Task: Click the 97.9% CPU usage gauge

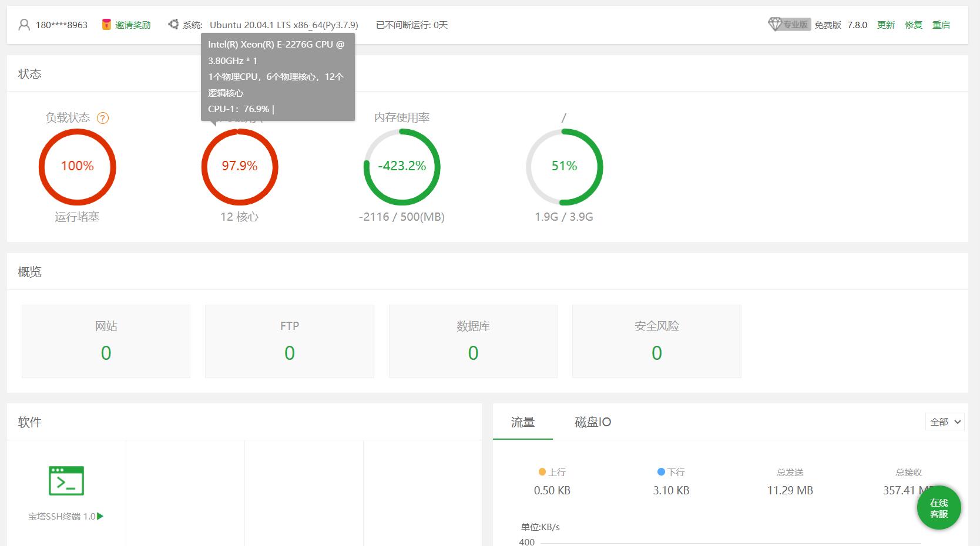Action: coord(240,167)
